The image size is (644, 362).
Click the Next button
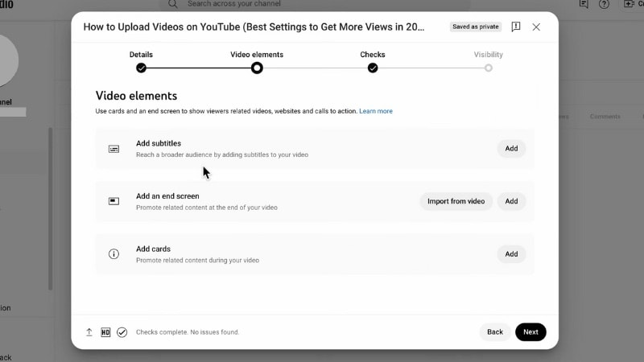click(530, 332)
